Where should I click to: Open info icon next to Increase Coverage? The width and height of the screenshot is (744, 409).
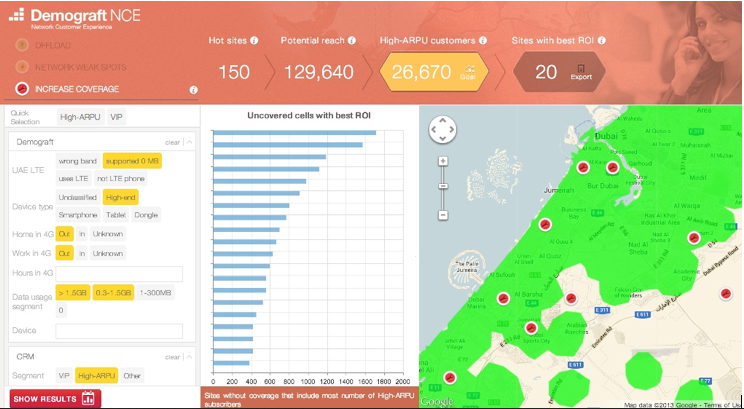[x=193, y=89]
